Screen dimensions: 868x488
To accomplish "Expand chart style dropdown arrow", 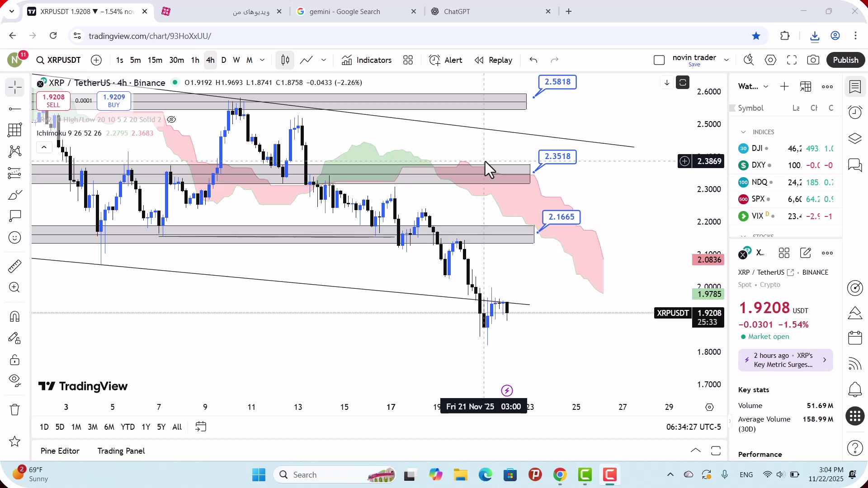I will [324, 60].
